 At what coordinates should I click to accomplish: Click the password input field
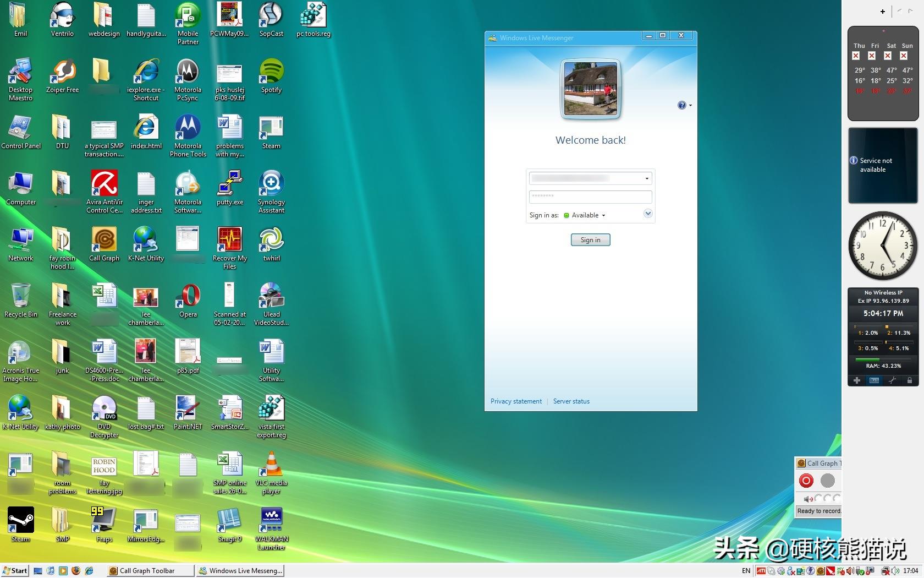pos(590,197)
